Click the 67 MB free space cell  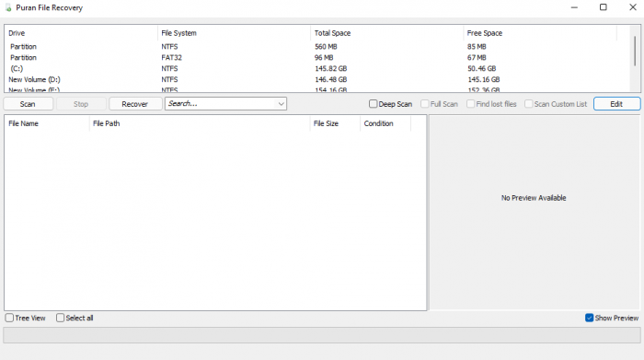tap(477, 57)
